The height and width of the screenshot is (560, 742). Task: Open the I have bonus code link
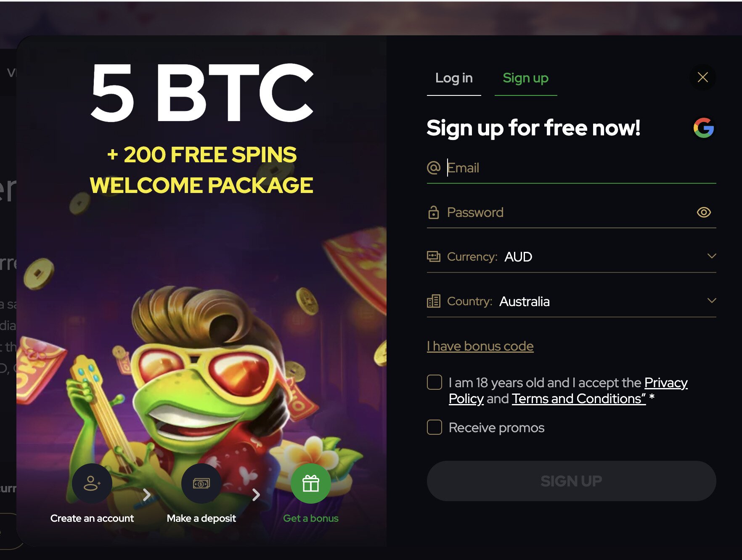pos(480,346)
